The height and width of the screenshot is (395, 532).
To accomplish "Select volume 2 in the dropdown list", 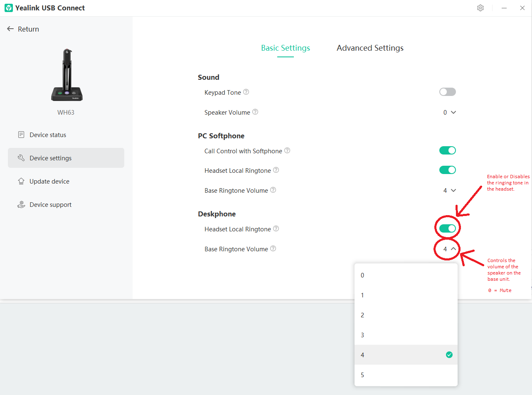I will (406, 315).
